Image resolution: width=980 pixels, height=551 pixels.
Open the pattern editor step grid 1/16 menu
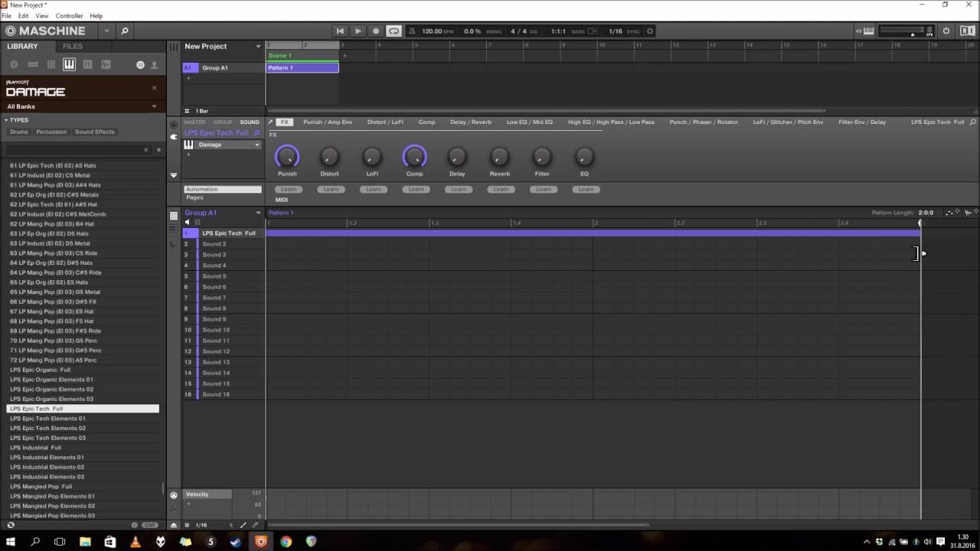[201, 525]
